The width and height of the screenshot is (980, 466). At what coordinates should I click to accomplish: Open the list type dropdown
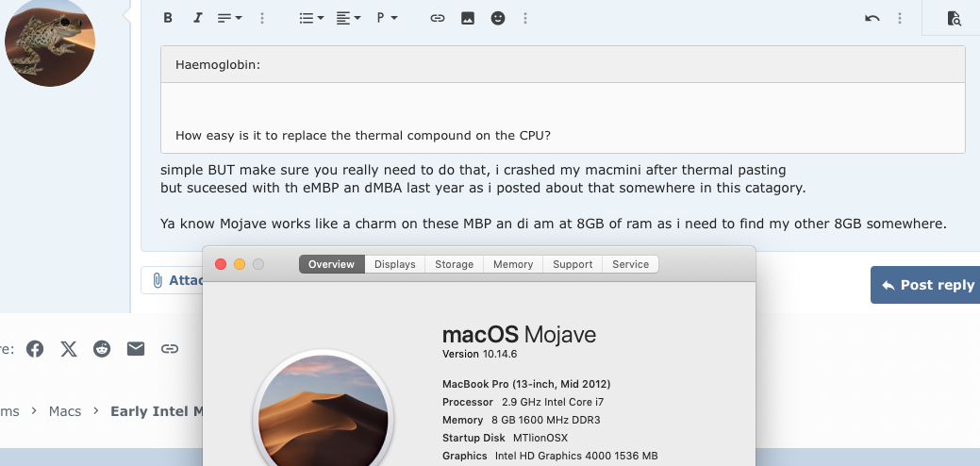311,18
